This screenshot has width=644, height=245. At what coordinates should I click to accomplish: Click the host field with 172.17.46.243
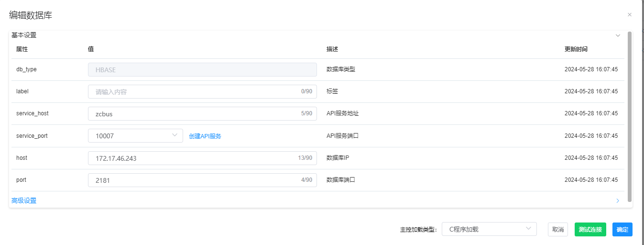194,158
